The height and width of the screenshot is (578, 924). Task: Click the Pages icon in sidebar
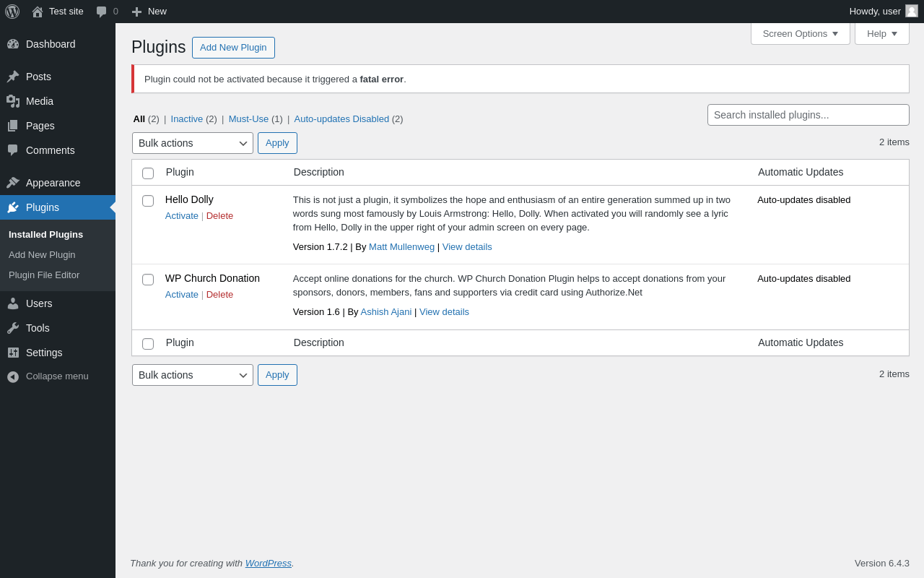(13, 126)
